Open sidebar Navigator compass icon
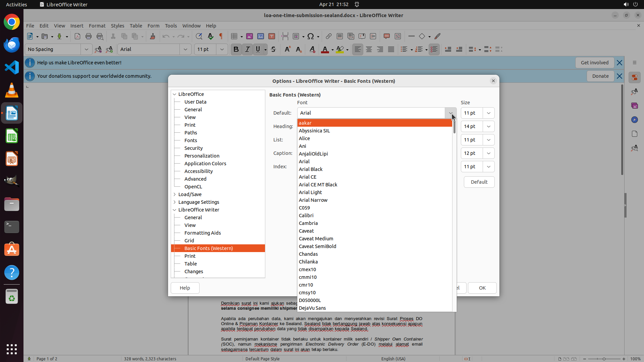 (x=634, y=120)
